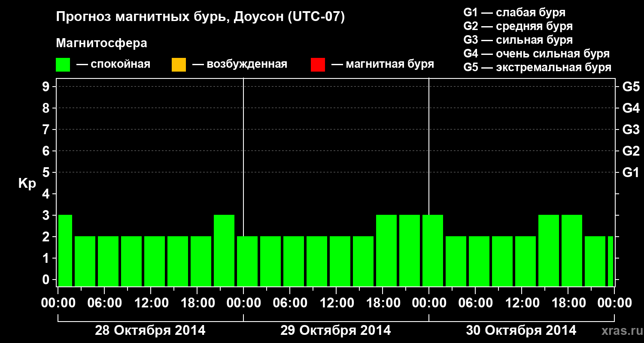
Task: Click the Kp axis value 5
Action: pyautogui.click(x=46, y=172)
